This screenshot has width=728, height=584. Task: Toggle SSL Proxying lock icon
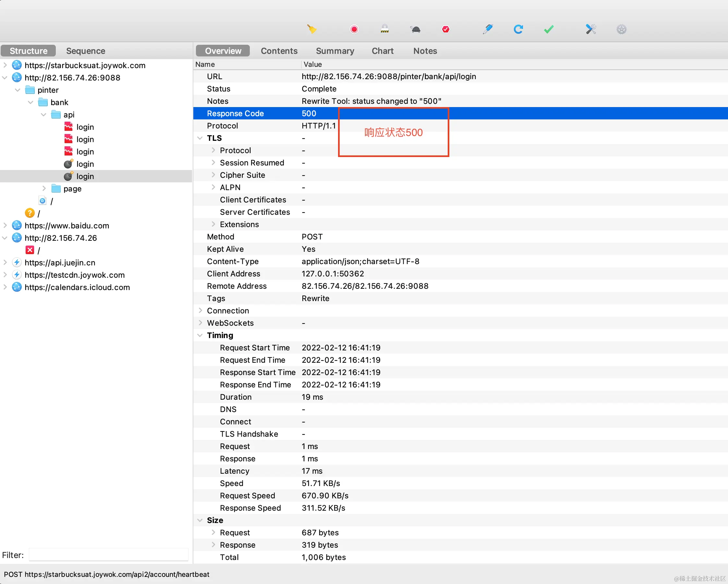(384, 30)
